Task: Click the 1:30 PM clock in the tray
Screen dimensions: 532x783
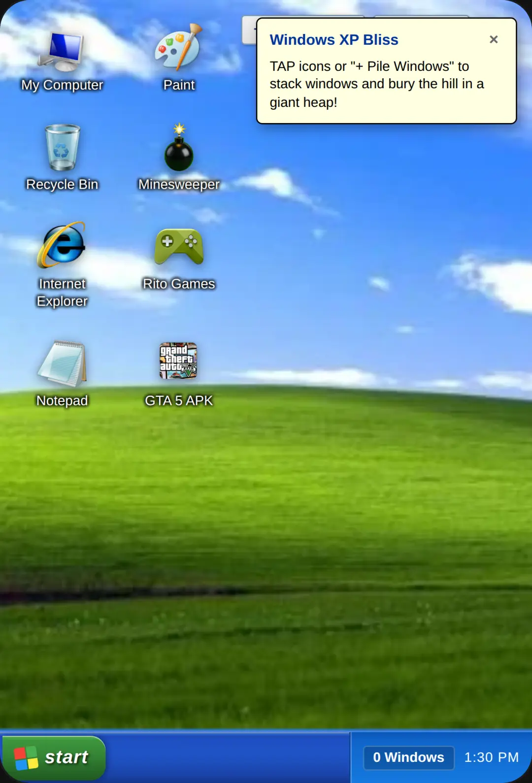Action: pos(491,757)
